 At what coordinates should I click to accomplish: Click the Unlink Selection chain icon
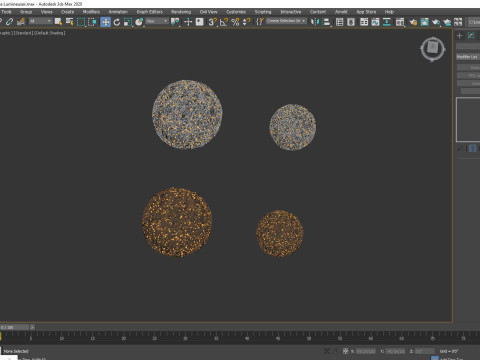click(9, 22)
